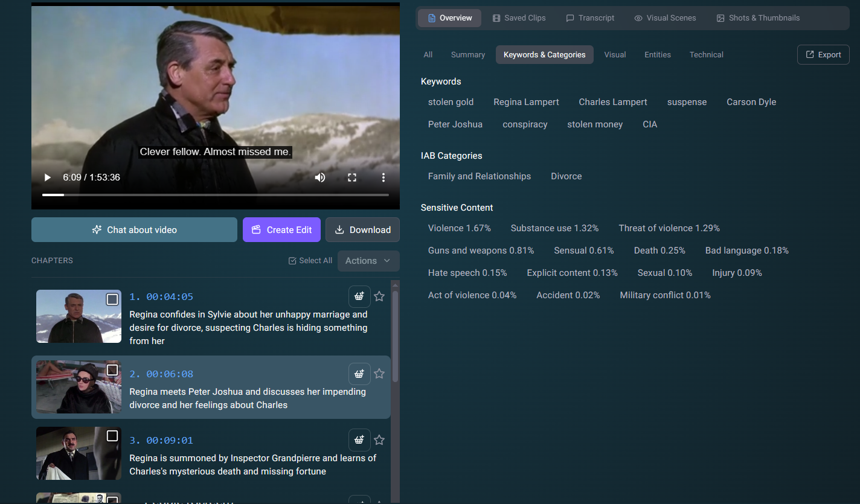Switch to the Saved Clips tab
The image size is (860, 504).
[x=519, y=18]
